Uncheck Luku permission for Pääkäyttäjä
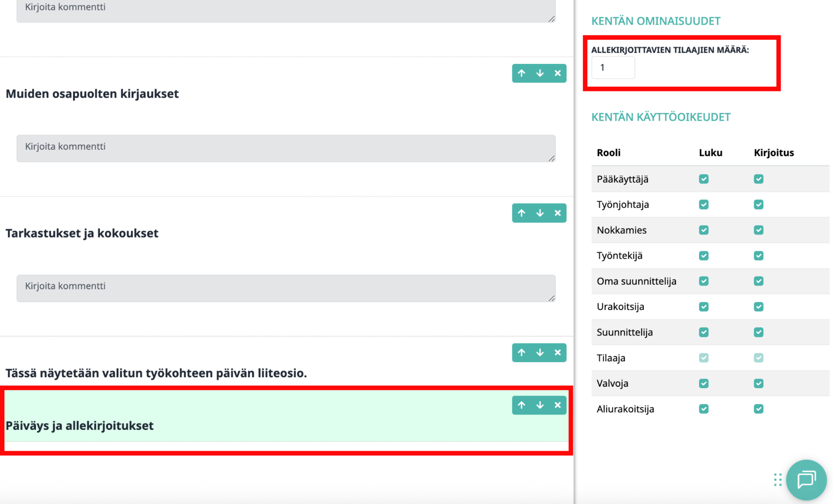 (x=704, y=179)
